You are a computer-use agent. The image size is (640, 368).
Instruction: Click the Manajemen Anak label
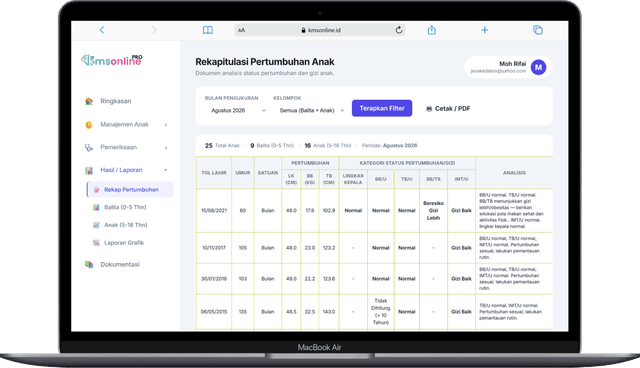pos(124,124)
